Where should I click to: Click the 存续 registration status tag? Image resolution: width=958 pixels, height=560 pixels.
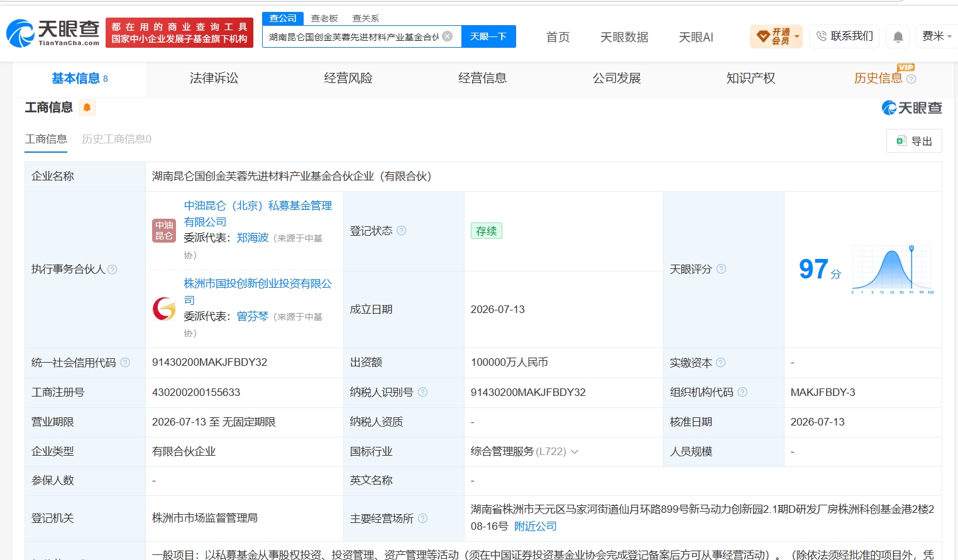click(487, 231)
